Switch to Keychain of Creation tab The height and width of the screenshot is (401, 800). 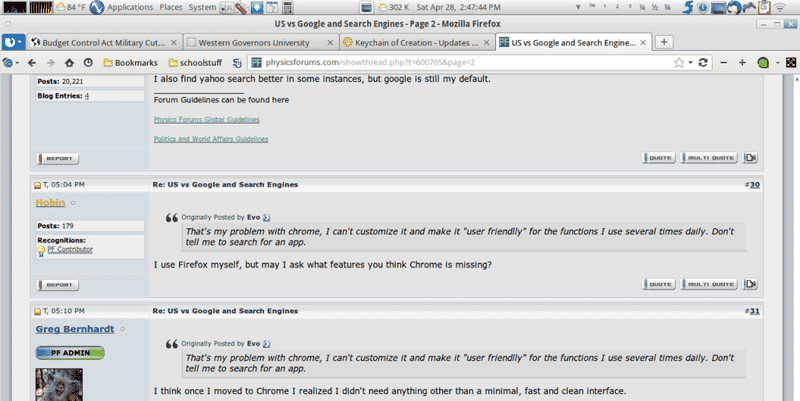417,43
